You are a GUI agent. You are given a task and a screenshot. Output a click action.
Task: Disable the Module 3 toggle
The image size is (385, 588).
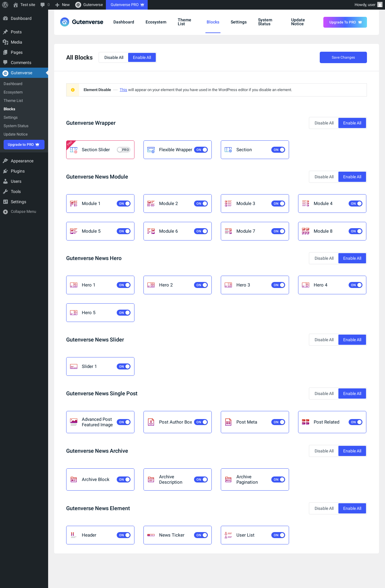pos(278,204)
